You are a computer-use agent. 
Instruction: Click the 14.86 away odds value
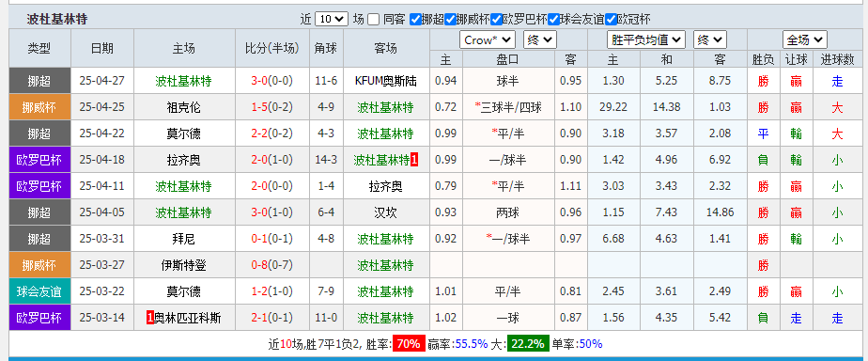pyautogui.click(x=720, y=212)
